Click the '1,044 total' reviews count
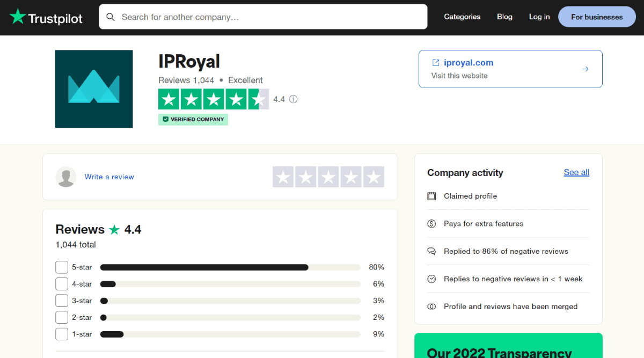This screenshot has height=358, width=644. click(x=76, y=245)
